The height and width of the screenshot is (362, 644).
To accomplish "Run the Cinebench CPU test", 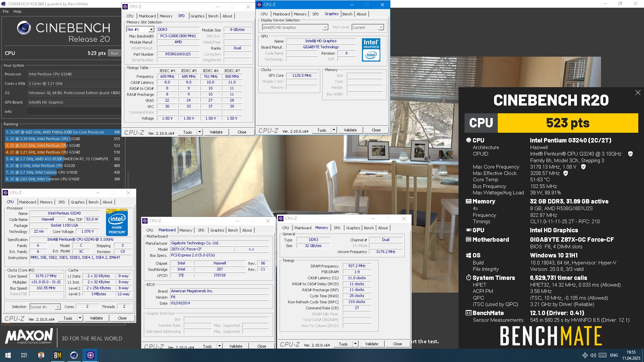I will 114,53.
